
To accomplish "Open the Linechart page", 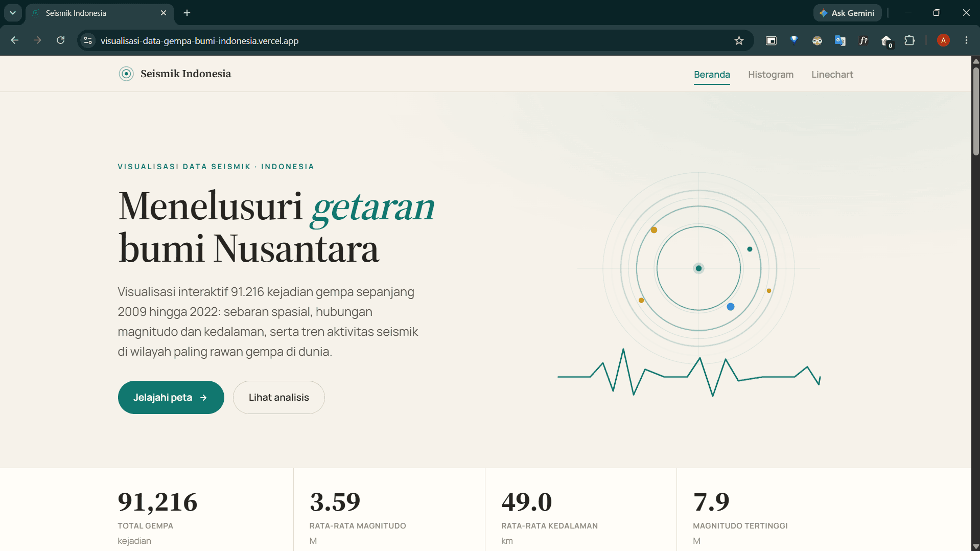I will (x=832, y=75).
